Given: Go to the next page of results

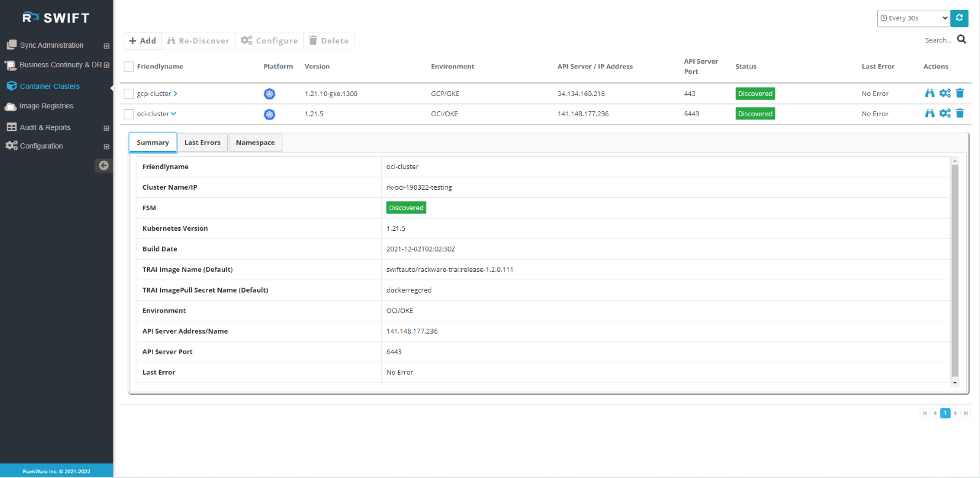Looking at the screenshot, I should (x=956, y=413).
